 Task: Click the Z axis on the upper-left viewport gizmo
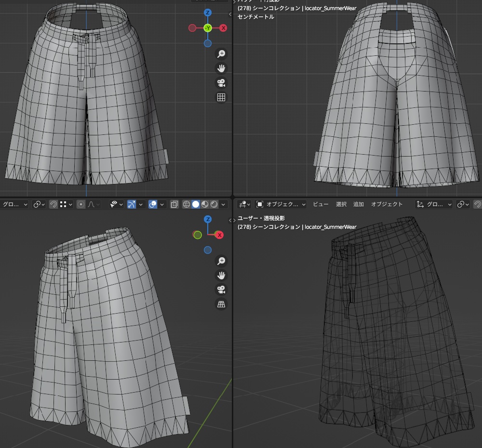point(208,13)
